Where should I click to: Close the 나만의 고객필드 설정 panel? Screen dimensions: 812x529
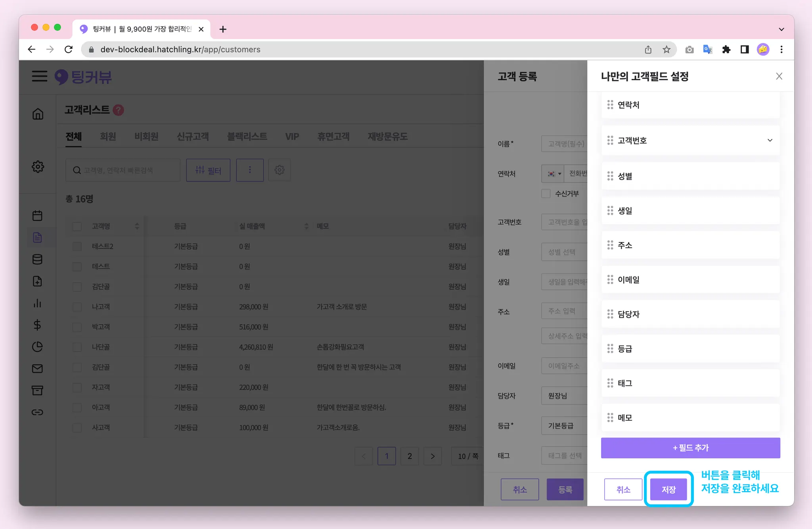pos(779,76)
